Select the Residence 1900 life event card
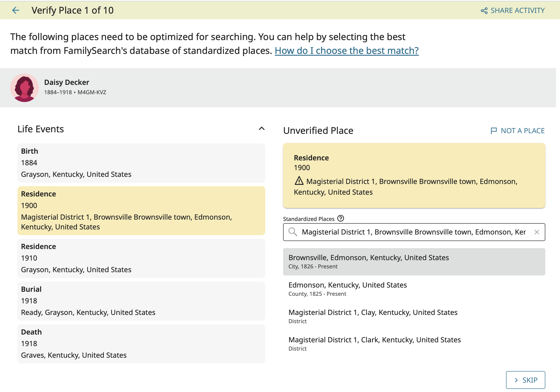 (141, 210)
